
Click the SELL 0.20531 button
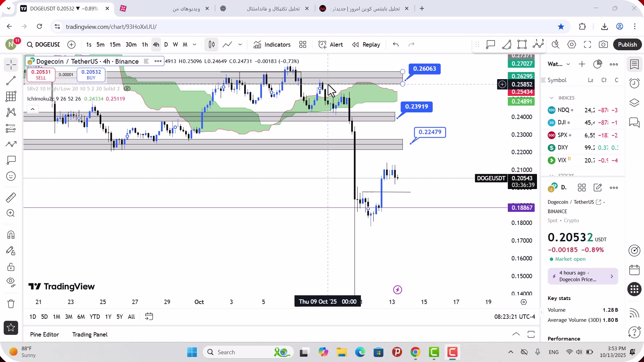pyautogui.click(x=41, y=74)
